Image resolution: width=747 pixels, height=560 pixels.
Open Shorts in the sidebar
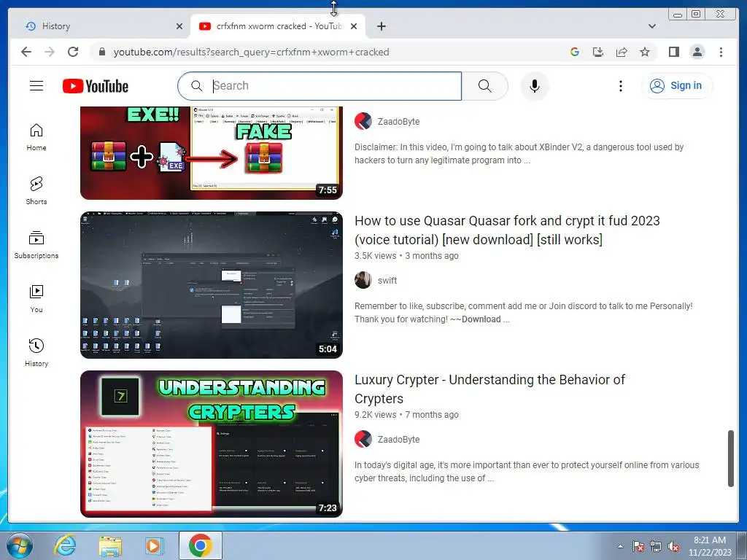36,191
